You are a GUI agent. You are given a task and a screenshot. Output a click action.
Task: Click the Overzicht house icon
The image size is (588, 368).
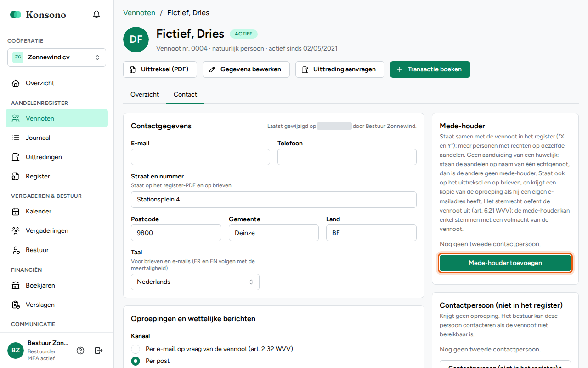[x=16, y=83]
